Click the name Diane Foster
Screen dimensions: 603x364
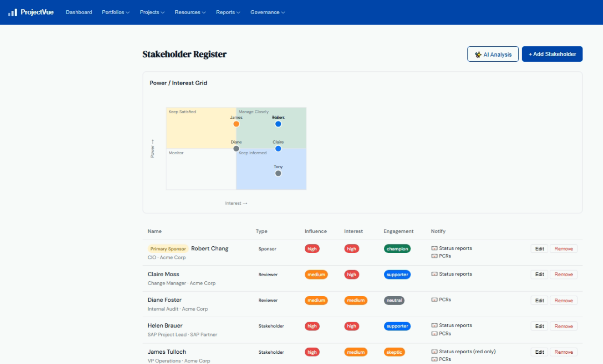click(165, 300)
